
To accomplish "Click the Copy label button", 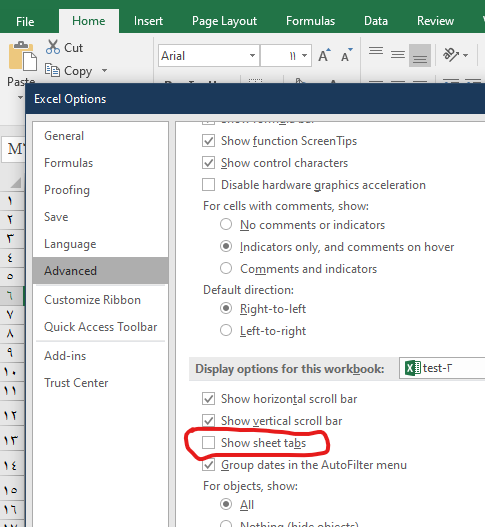I will click(x=78, y=71).
